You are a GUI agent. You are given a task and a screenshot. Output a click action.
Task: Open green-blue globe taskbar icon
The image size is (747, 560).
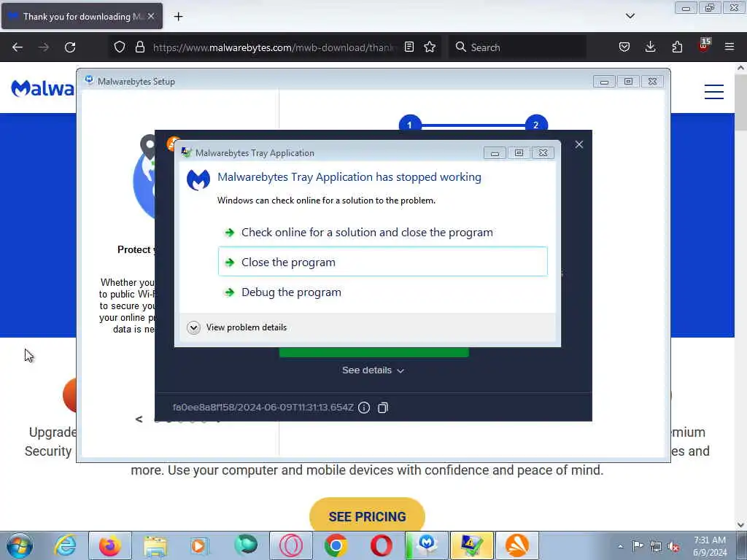pos(246,545)
